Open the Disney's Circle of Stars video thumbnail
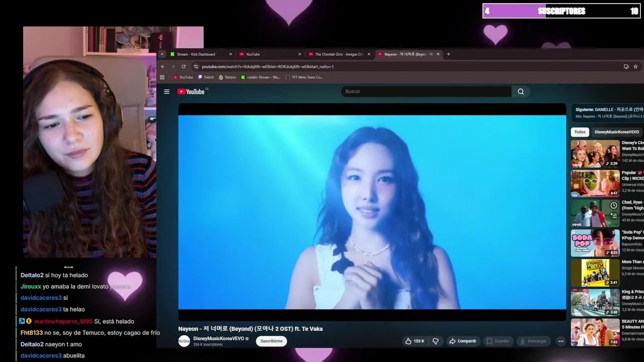644x362 pixels. pos(595,153)
